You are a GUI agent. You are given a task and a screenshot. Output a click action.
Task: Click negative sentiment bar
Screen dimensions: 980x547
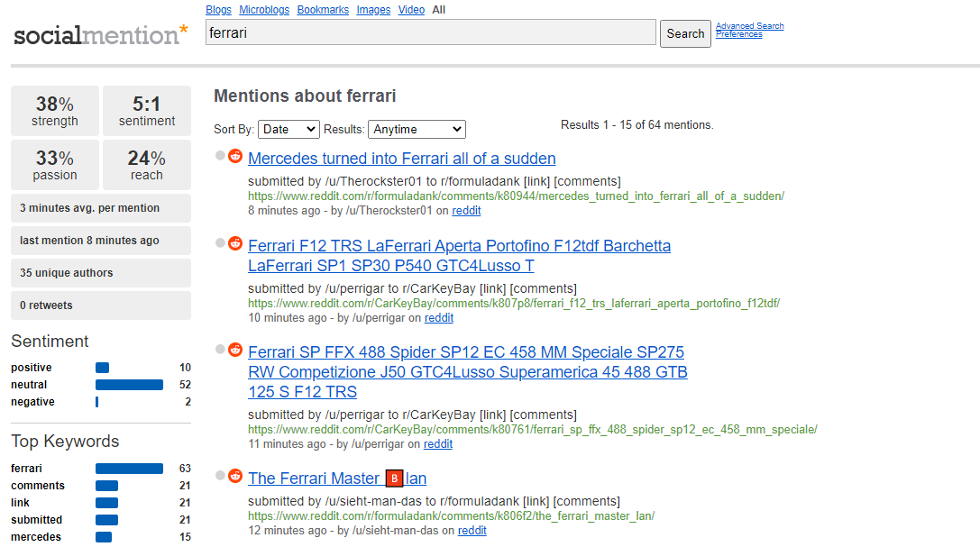(x=96, y=402)
